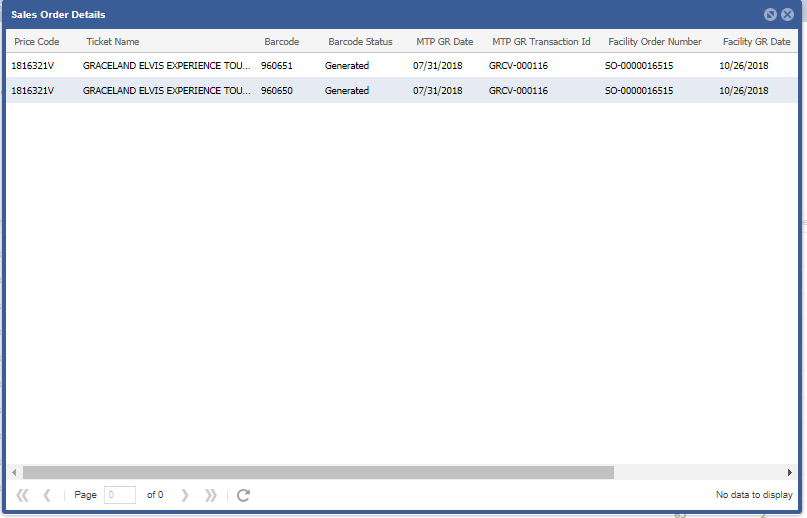Select the row with barcode 960651
Image resolution: width=807 pixels, height=518 pixels.
tap(277, 66)
